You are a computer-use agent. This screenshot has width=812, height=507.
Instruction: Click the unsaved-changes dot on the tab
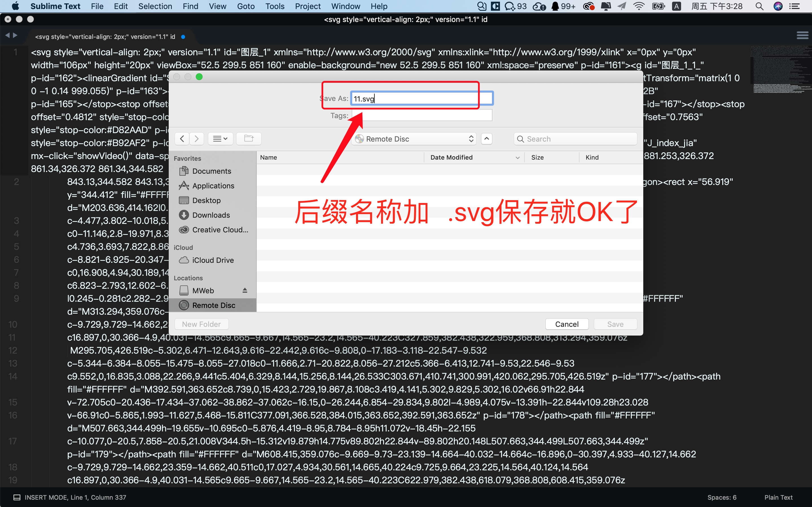(x=183, y=37)
